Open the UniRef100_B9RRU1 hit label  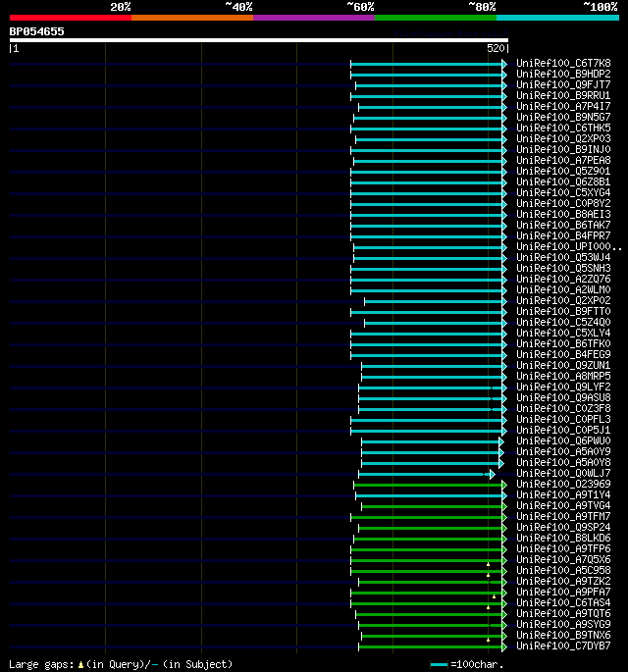tap(563, 95)
